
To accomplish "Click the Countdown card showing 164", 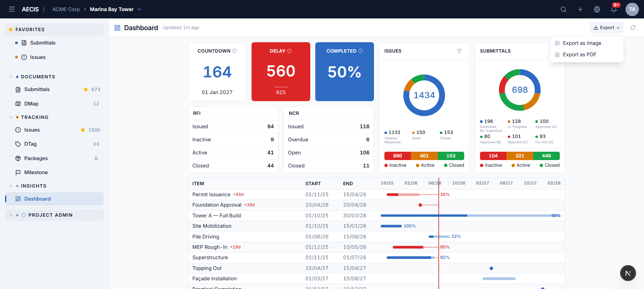I will (x=217, y=72).
